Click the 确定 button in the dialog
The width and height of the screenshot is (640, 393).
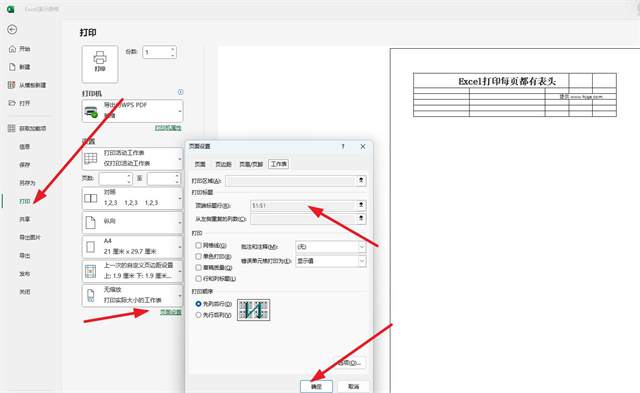(316, 386)
